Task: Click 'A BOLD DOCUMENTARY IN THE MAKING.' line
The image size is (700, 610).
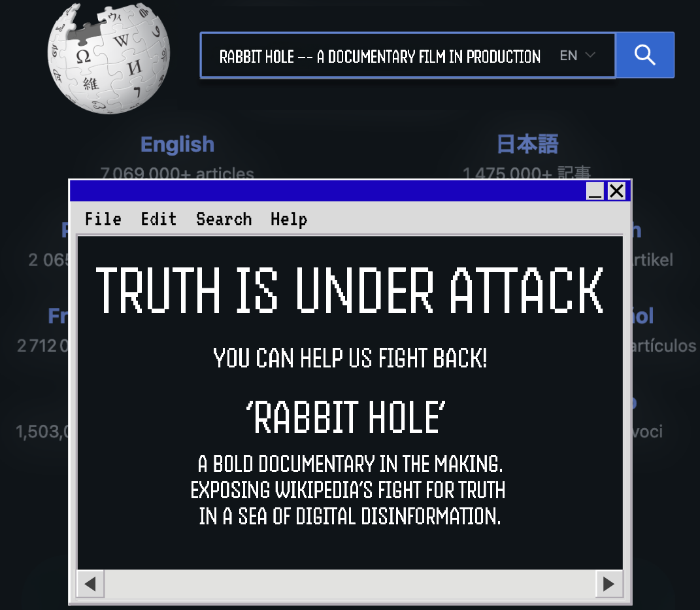Action: [350, 464]
